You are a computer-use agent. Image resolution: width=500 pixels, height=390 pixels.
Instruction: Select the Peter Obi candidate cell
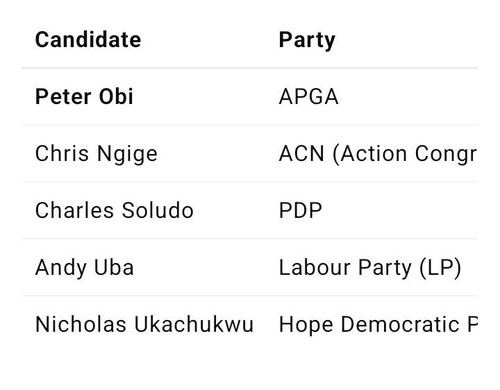(x=84, y=97)
